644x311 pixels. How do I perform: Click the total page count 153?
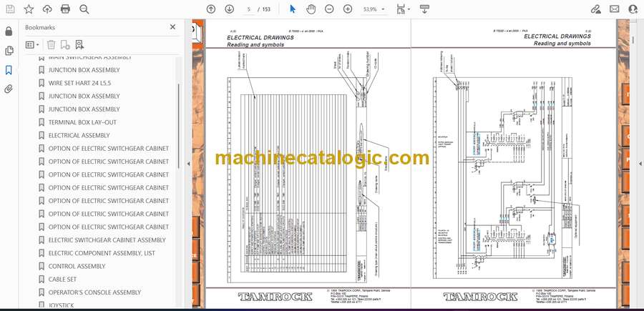click(266, 9)
